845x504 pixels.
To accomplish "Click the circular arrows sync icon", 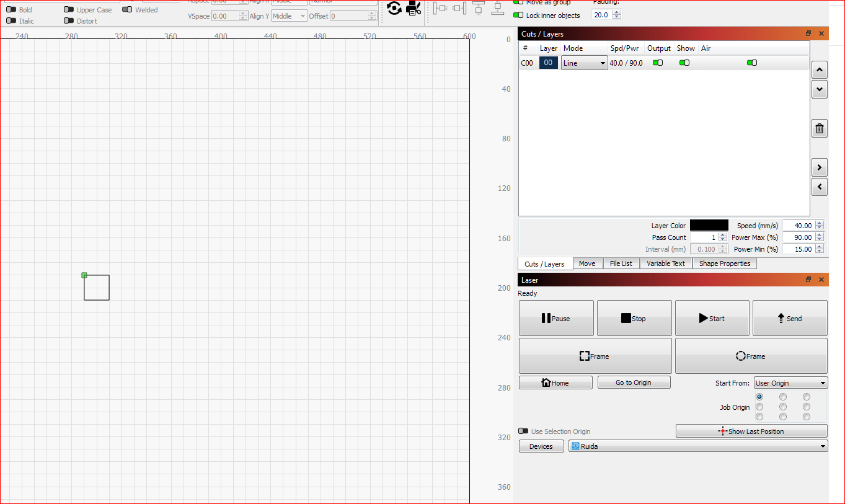I will pos(394,9).
